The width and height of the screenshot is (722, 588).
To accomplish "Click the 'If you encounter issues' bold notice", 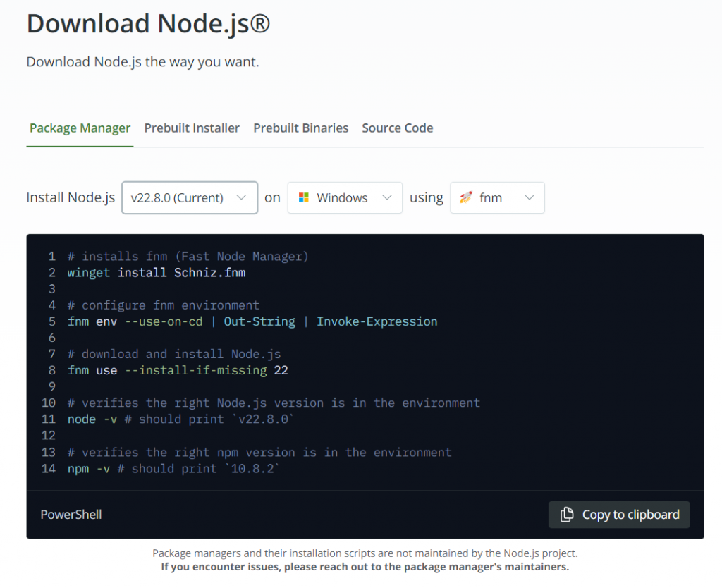I will pos(365,567).
